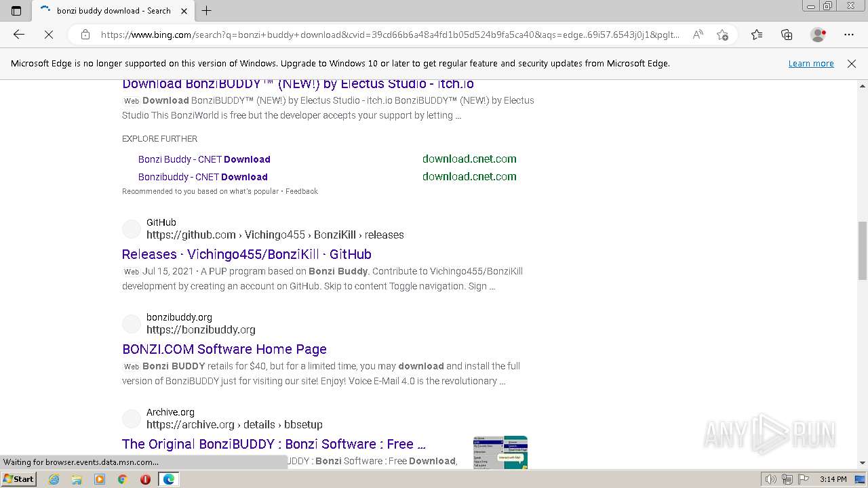
Task: Open a new tab with plus button
Action: [x=207, y=11]
